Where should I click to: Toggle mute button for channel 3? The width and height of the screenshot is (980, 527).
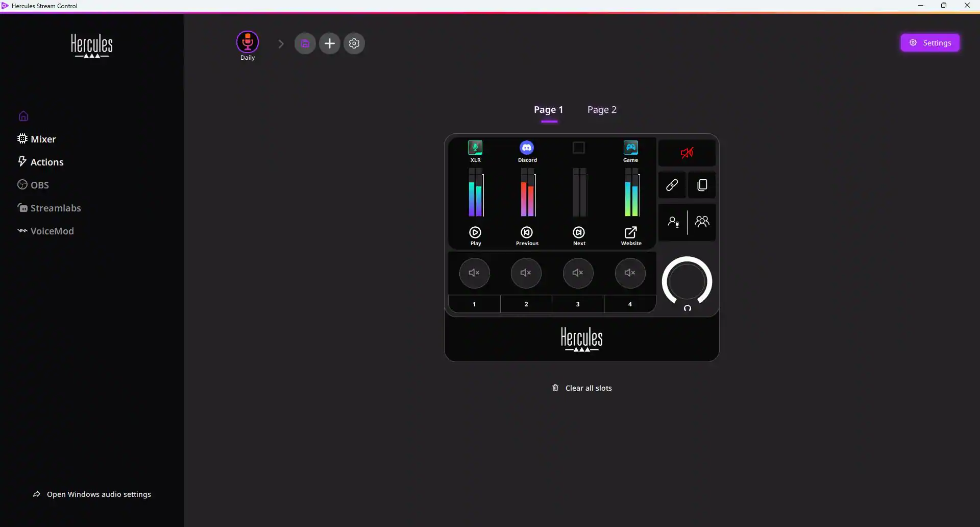point(578,273)
